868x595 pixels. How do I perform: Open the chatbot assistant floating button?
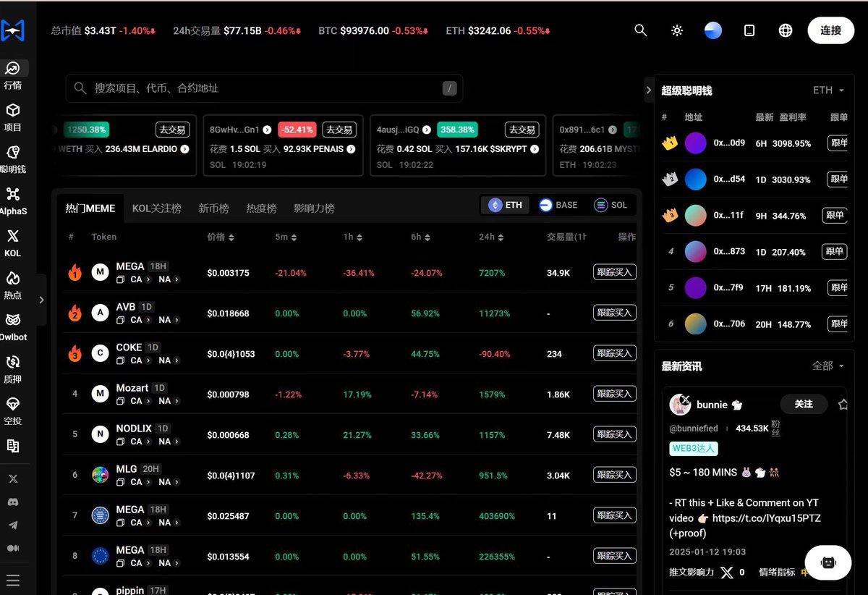point(828,562)
